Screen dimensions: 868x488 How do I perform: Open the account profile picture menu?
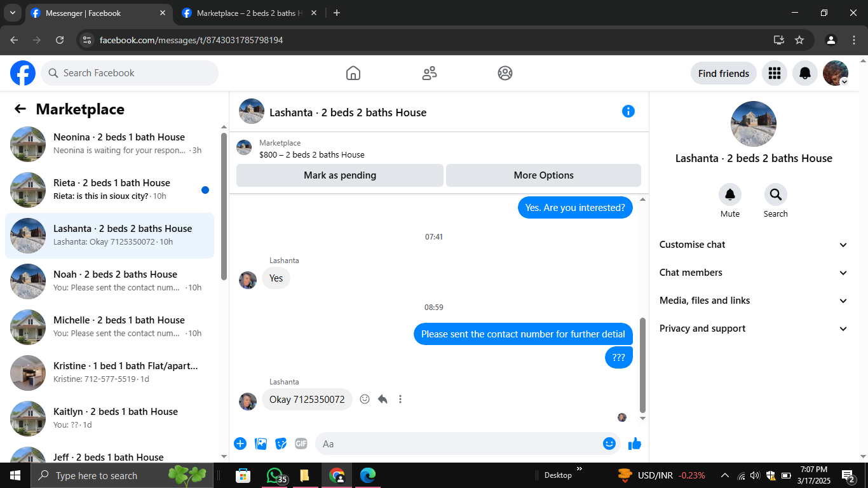point(836,73)
